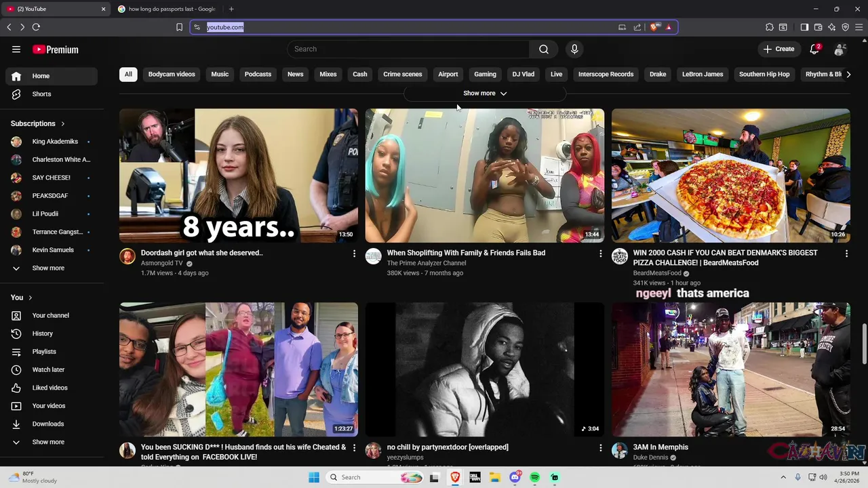Play the Denmark pizza challenge thumbnail
The height and width of the screenshot is (488, 868).
pyautogui.click(x=731, y=176)
